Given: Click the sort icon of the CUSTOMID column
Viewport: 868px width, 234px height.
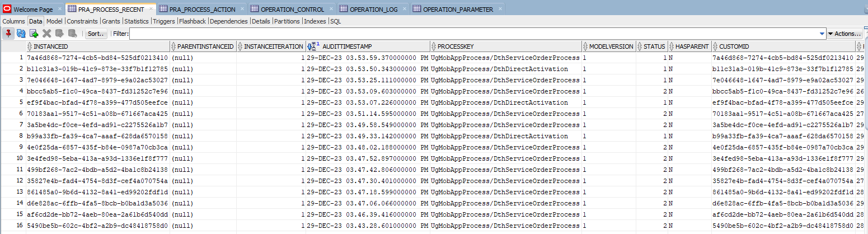Looking at the screenshot, I should pos(715,46).
